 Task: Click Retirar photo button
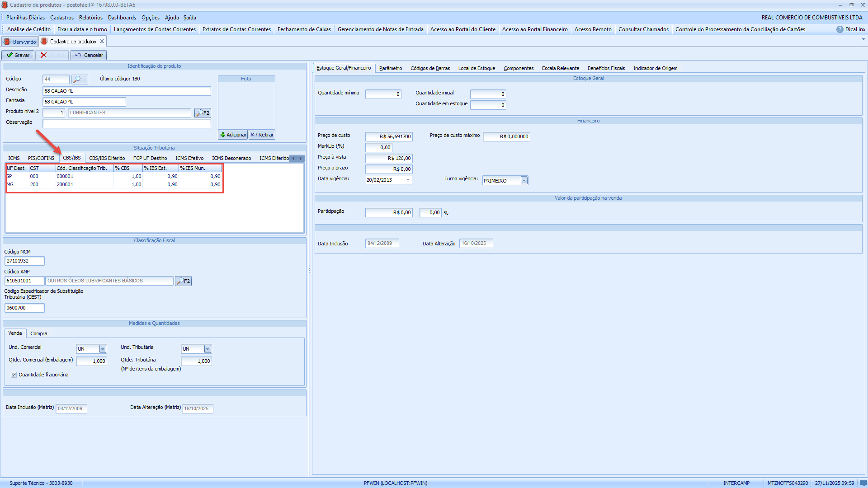point(262,135)
